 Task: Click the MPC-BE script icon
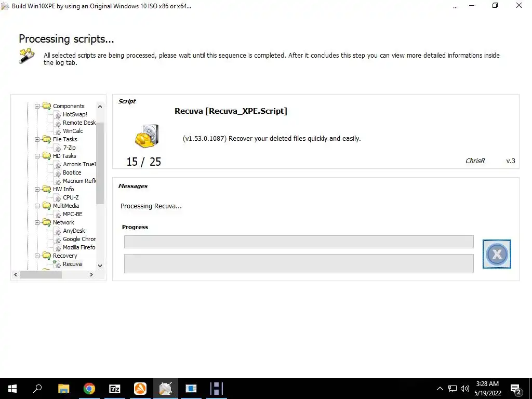(x=57, y=215)
